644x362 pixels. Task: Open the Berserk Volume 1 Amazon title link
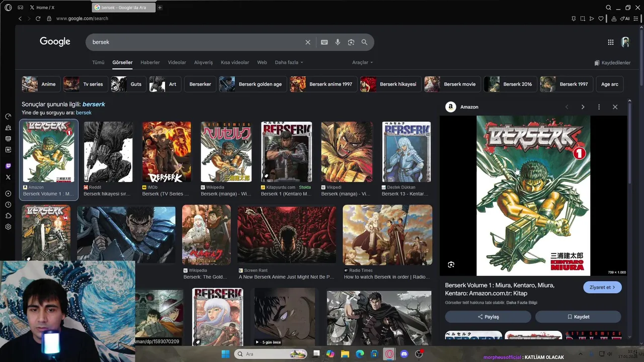coord(500,289)
